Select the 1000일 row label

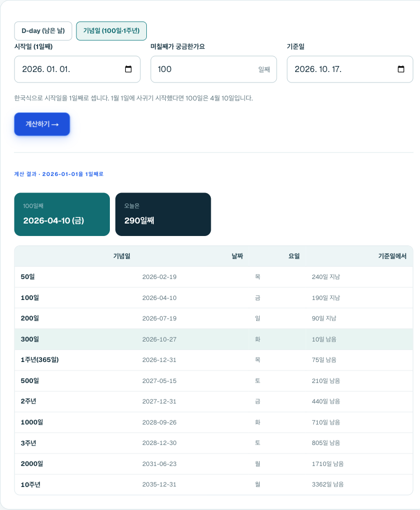32,422
